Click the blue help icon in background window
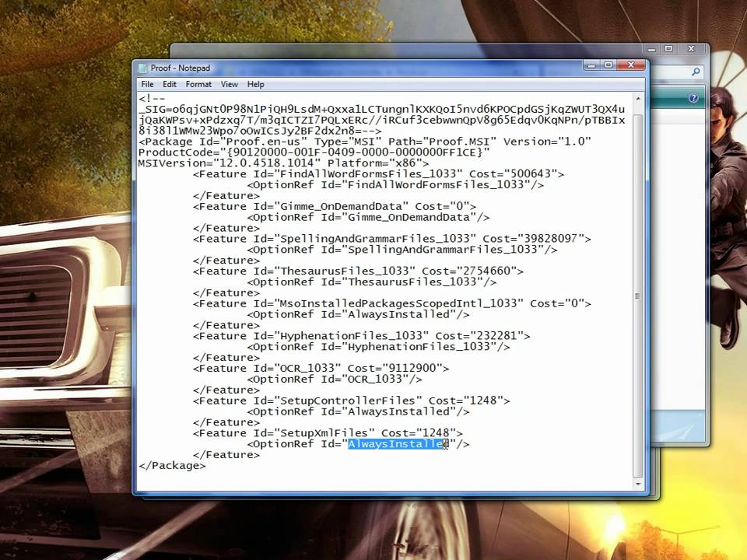The image size is (747, 560). (693, 98)
